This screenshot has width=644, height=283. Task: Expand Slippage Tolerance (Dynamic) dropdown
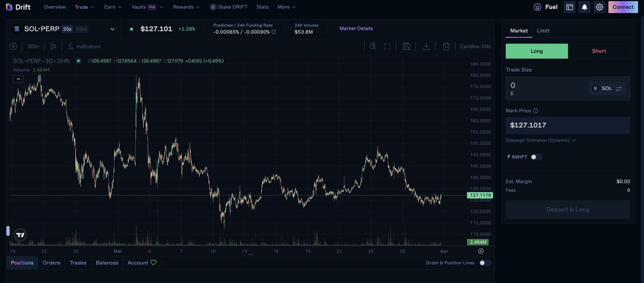pyautogui.click(x=540, y=140)
